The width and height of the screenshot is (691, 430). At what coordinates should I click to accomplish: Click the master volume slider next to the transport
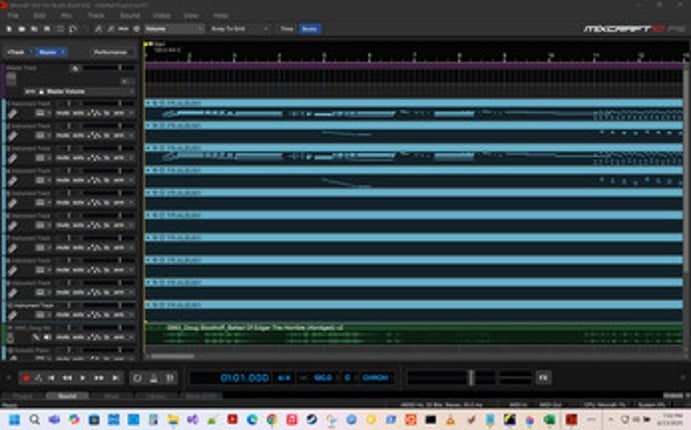(x=469, y=378)
